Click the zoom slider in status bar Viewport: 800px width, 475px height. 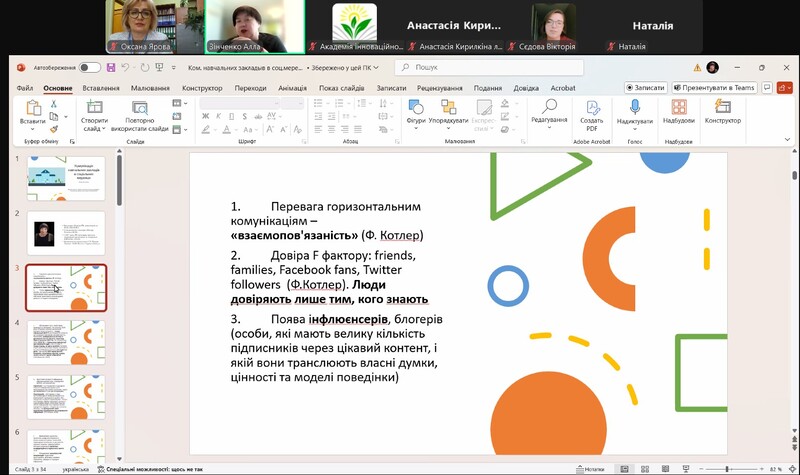pyautogui.click(x=731, y=469)
